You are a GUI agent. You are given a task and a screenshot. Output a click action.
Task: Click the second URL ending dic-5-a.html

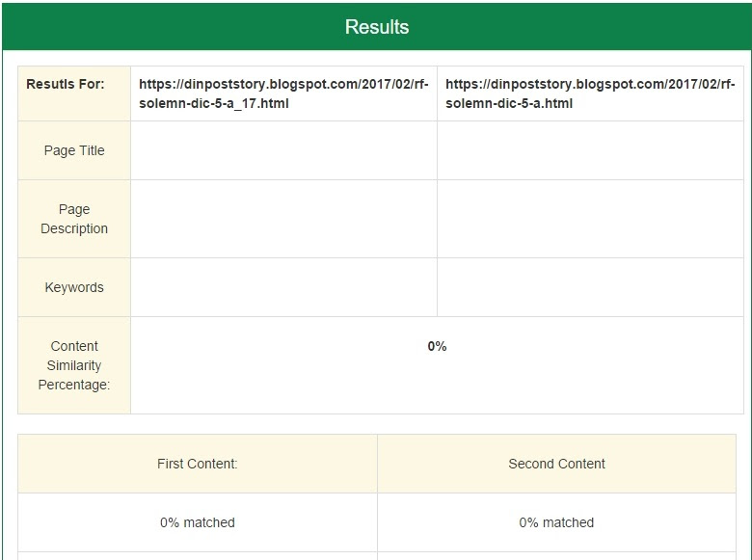(x=589, y=93)
